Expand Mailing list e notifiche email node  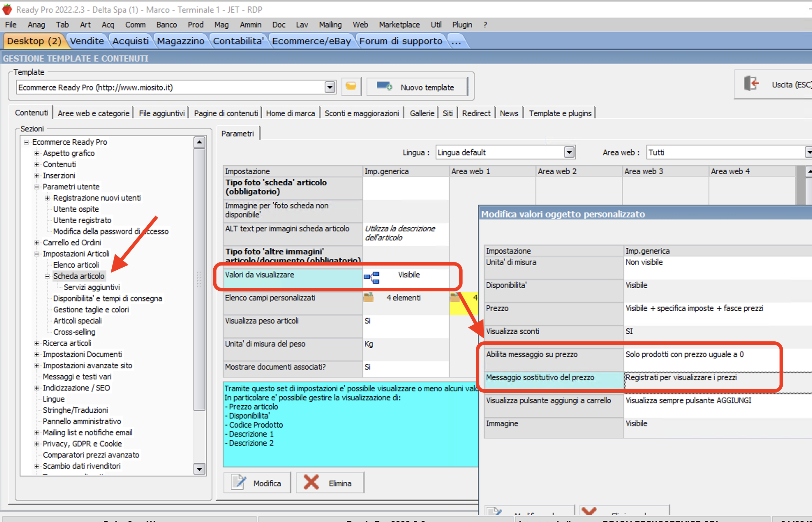[37, 433]
